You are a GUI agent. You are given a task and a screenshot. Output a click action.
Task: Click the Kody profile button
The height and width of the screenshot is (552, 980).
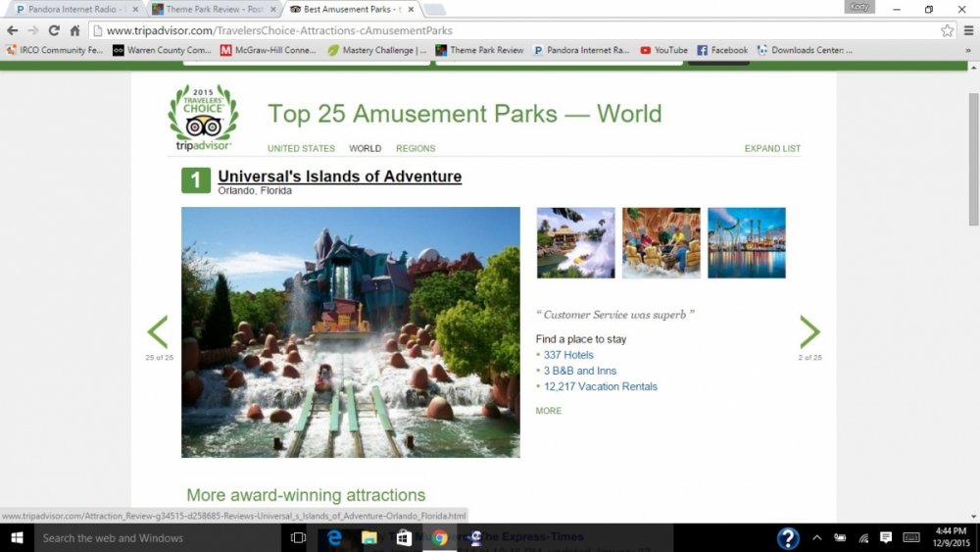click(859, 6)
